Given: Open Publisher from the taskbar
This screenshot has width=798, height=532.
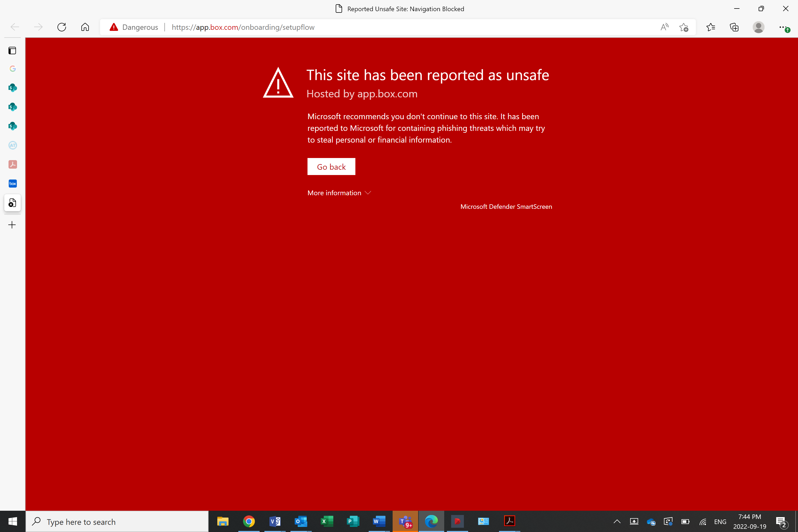Looking at the screenshot, I should pos(353,521).
